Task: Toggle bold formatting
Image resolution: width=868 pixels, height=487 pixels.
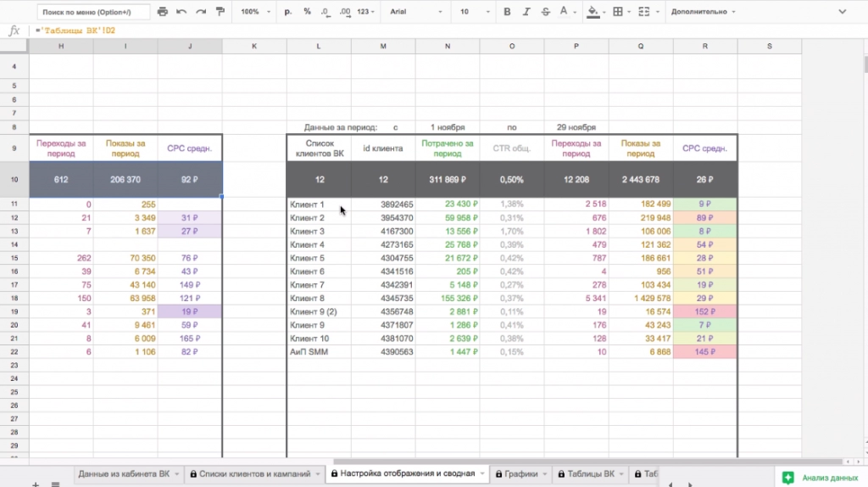Action: pos(507,12)
